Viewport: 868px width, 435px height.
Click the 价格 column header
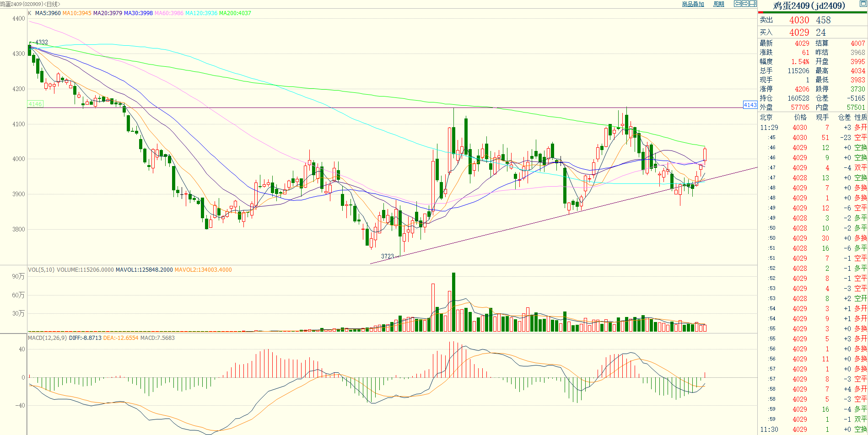(x=801, y=118)
